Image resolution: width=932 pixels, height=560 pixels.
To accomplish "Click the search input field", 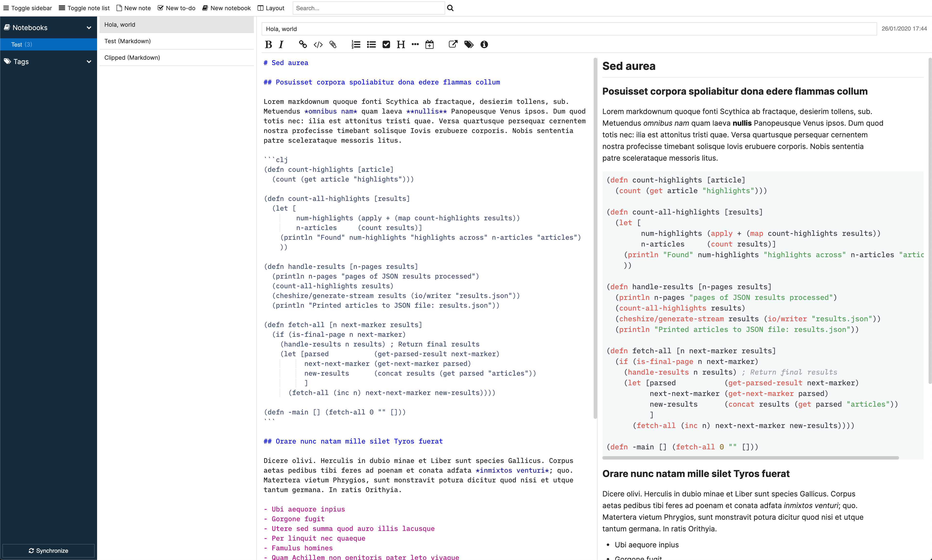I will 369,8.
